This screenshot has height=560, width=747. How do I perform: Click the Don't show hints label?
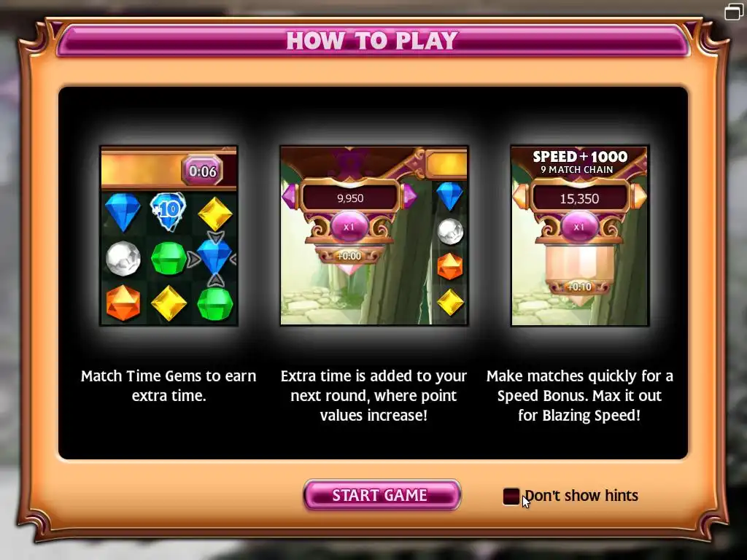(x=581, y=496)
